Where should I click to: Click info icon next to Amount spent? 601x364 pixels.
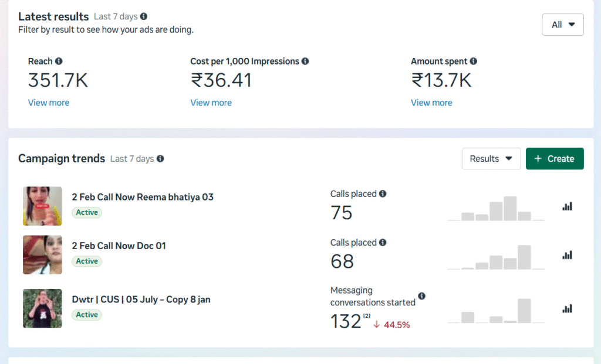474,62
